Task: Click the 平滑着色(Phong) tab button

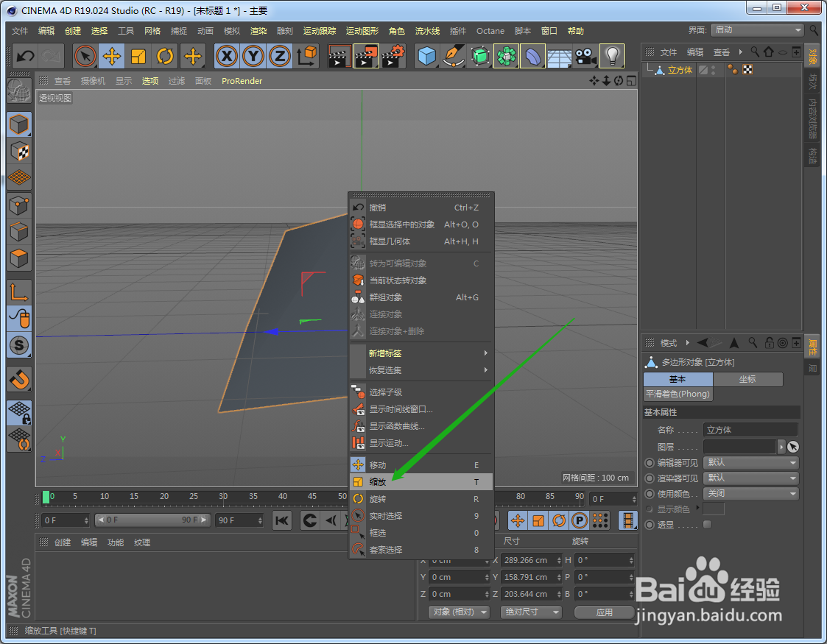Action: click(x=678, y=394)
